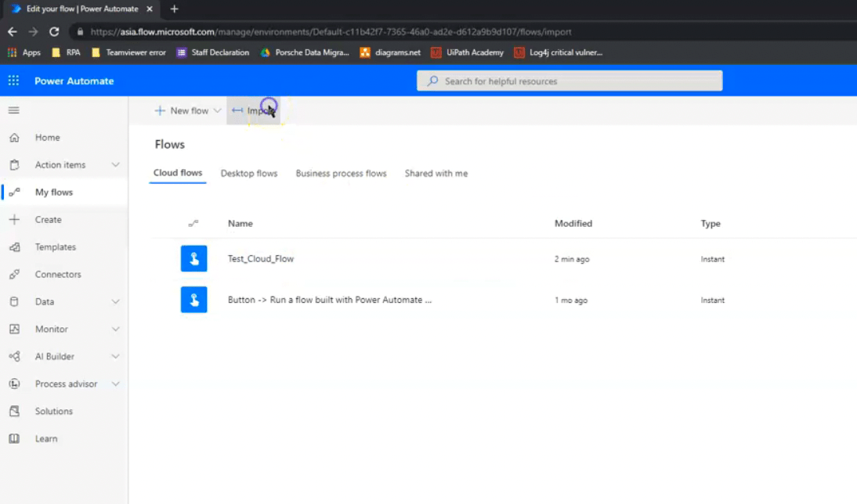Click the browser address bar URL
Image resolution: width=857 pixels, height=504 pixels.
331,31
